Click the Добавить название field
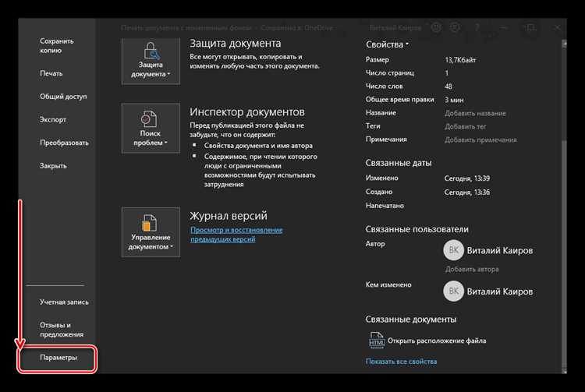 pyautogui.click(x=475, y=113)
